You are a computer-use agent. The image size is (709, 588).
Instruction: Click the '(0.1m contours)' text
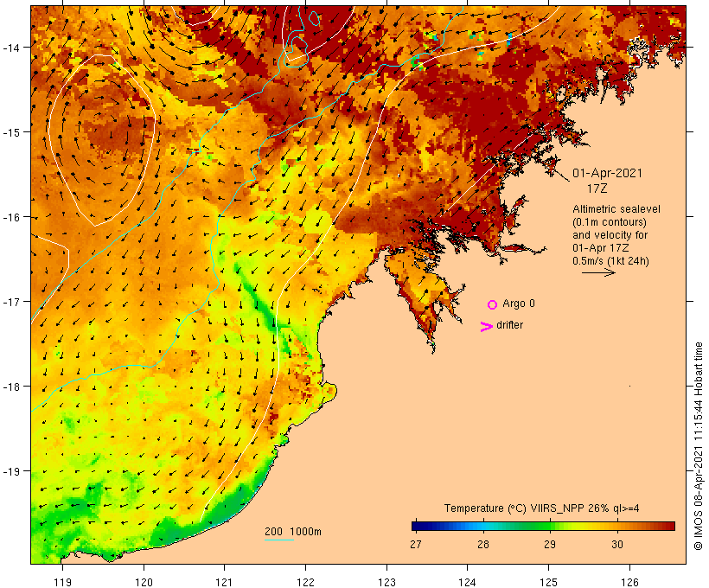point(610,222)
